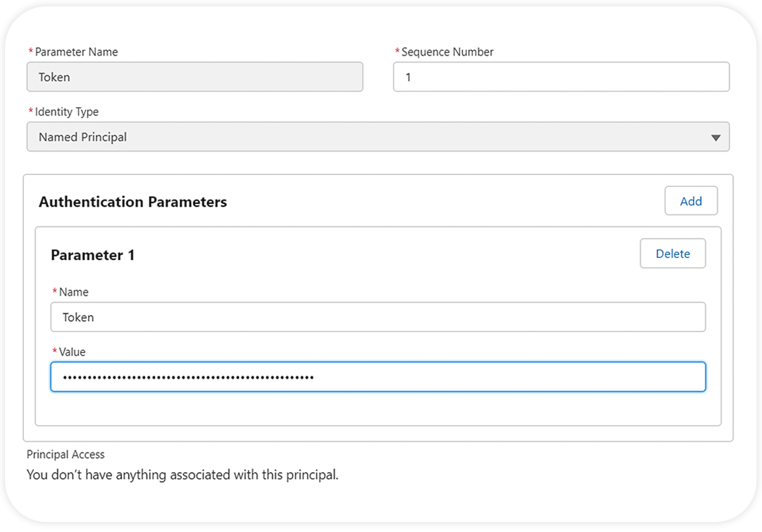Click Add in Authentication Parameters

[x=691, y=201]
